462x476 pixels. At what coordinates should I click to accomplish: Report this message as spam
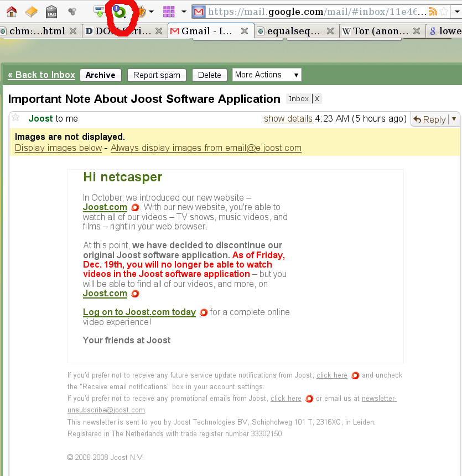pyautogui.click(x=157, y=75)
